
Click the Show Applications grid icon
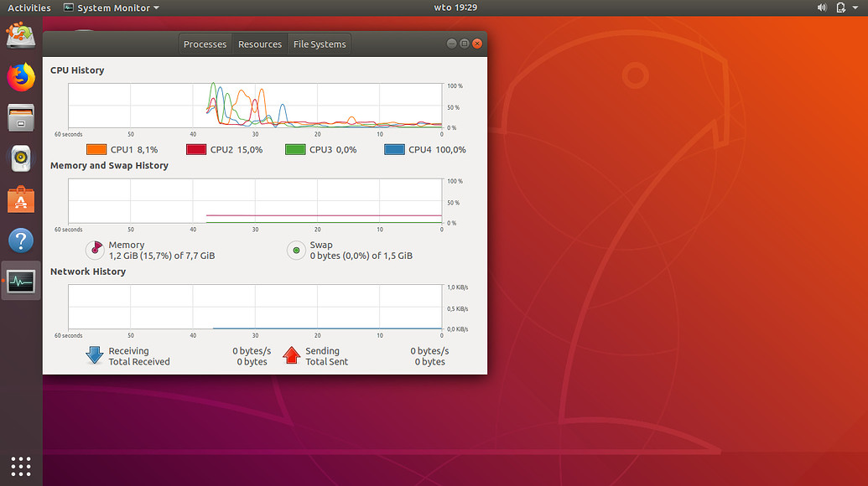(x=19, y=466)
